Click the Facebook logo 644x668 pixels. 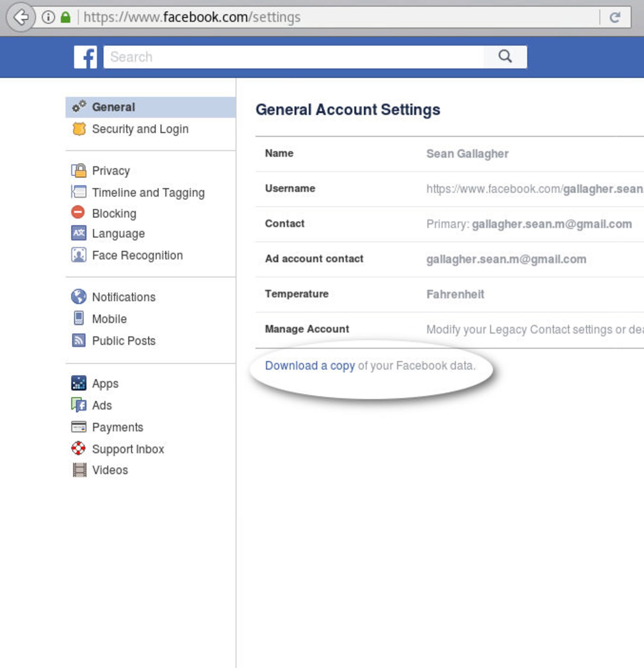86,57
